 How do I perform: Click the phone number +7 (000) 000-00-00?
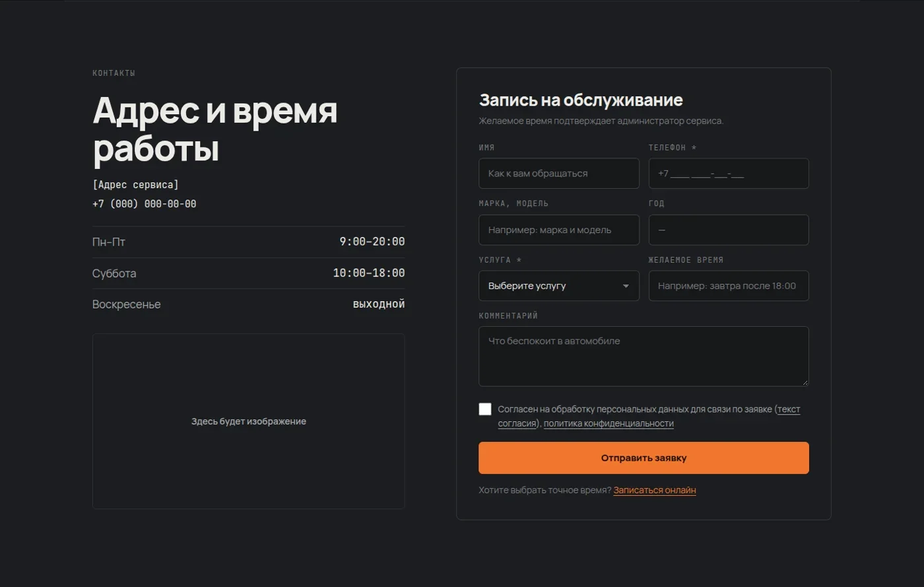pyautogui.click(x=145, y=204)
